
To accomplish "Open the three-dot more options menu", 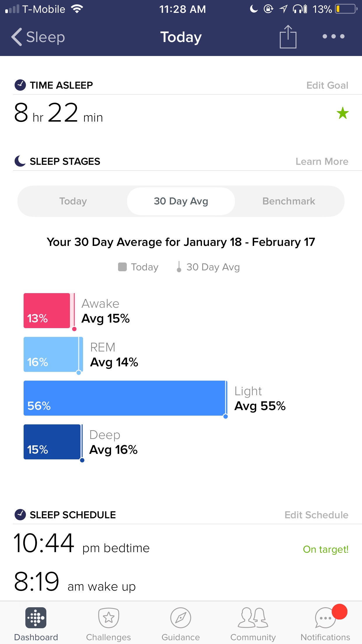I will (333, 36).
